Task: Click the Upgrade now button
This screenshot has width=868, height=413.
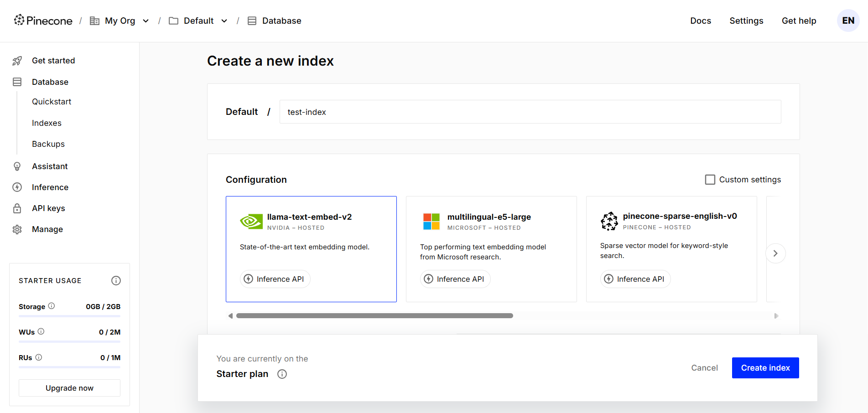Action: pos(69,387)
